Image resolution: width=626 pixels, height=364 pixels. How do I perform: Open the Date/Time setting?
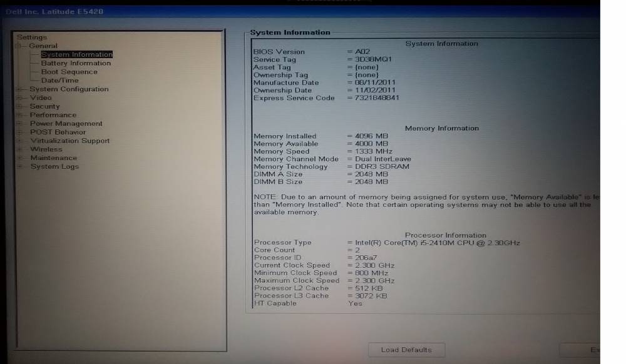[60, 80]
